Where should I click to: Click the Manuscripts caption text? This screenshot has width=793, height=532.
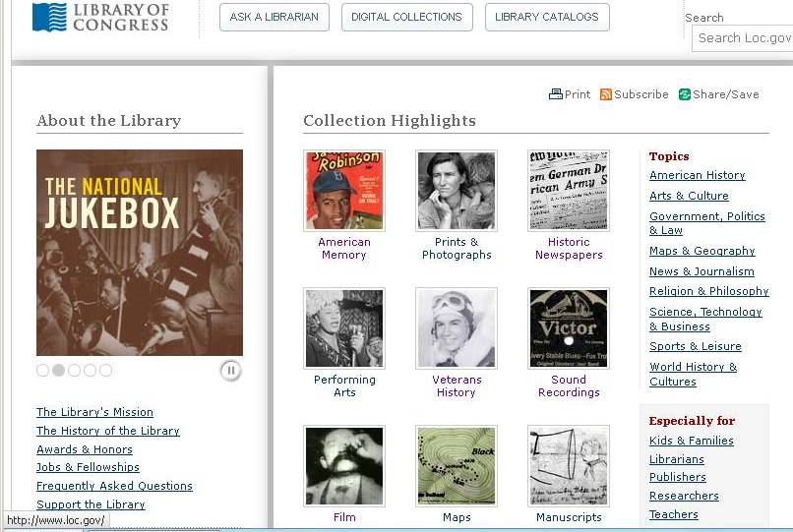point(569,517)
